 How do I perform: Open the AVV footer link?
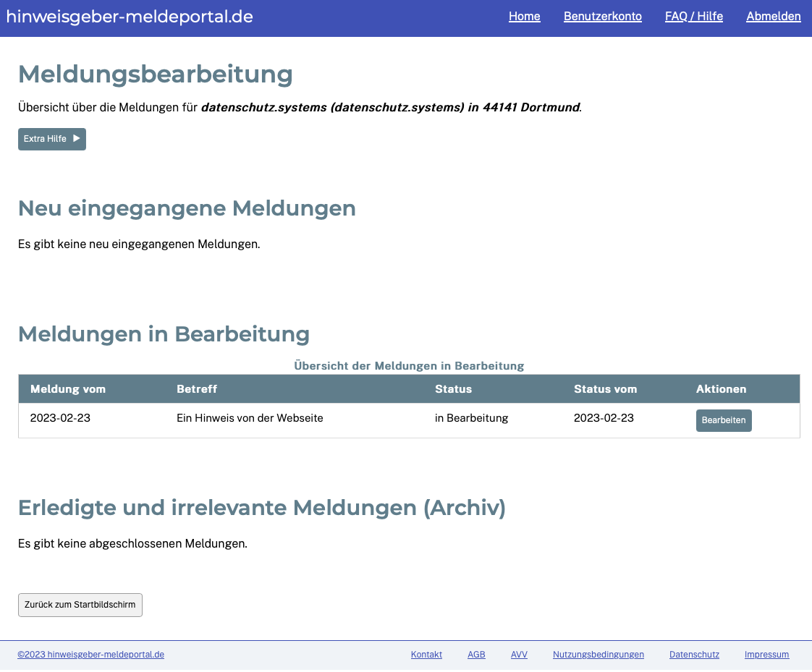point(519,655)
